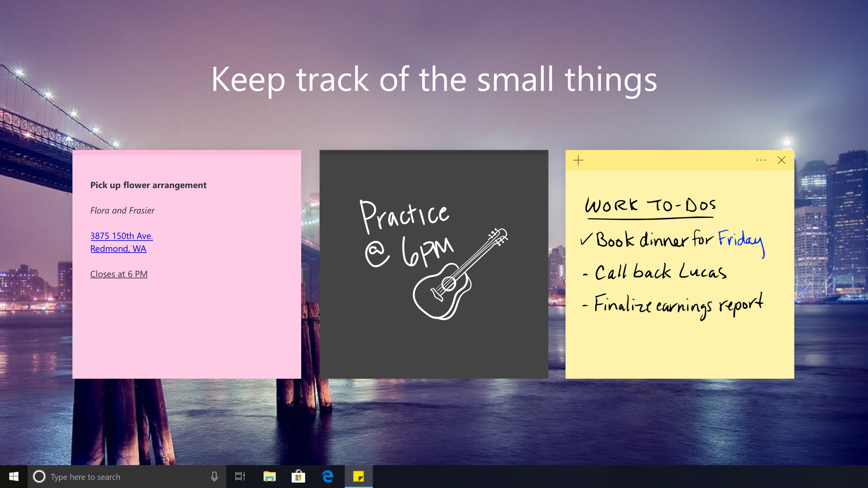868x488 pixels.
Task: Open the three-dots menu on yellow note
Action: (x=761, y=160)
